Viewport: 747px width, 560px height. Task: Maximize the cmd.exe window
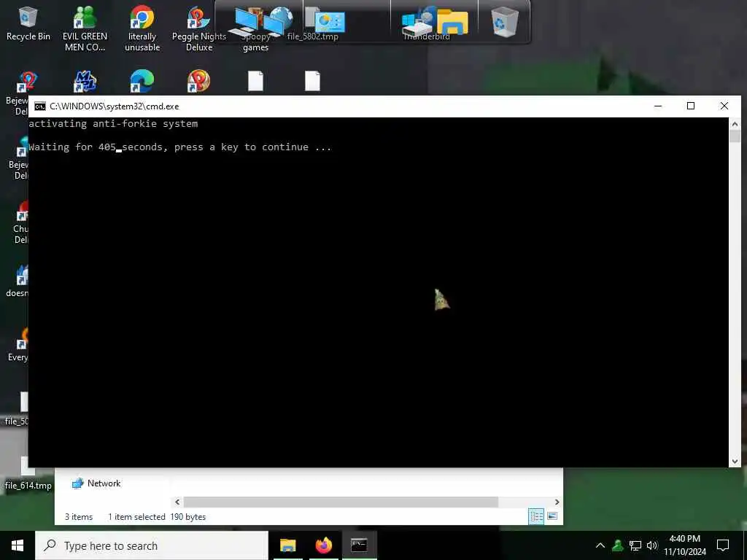click(691, 106)
